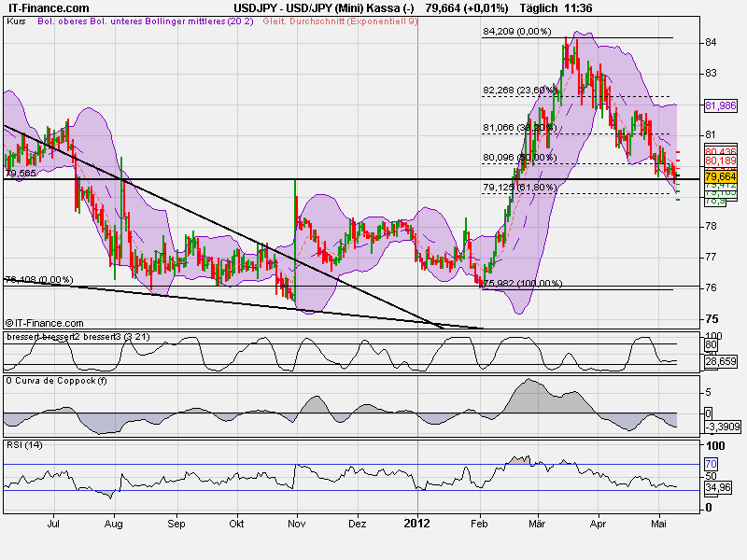The width and height of the screenshot is (747, 560).
Task: Click the Mai month label
Action: coord(658,524)
